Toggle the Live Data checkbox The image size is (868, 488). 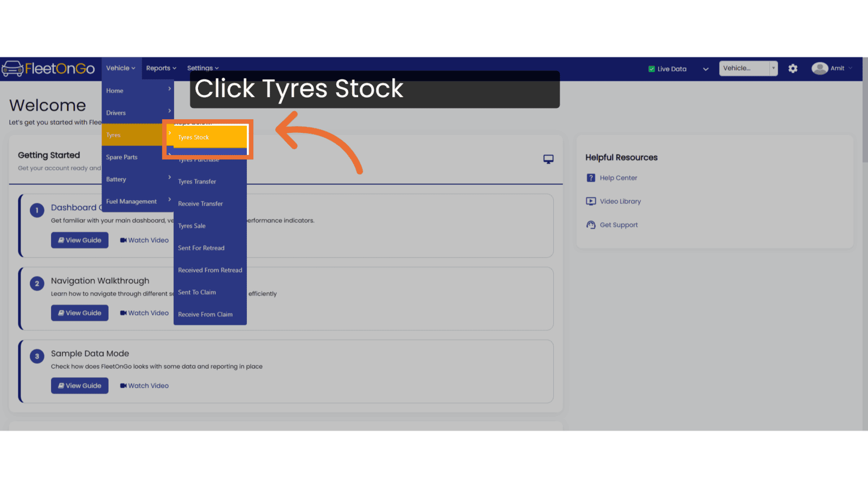pos(652,69)
